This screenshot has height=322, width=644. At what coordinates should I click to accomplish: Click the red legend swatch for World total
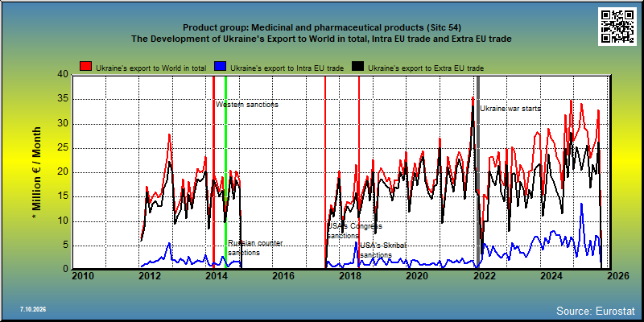86,67
